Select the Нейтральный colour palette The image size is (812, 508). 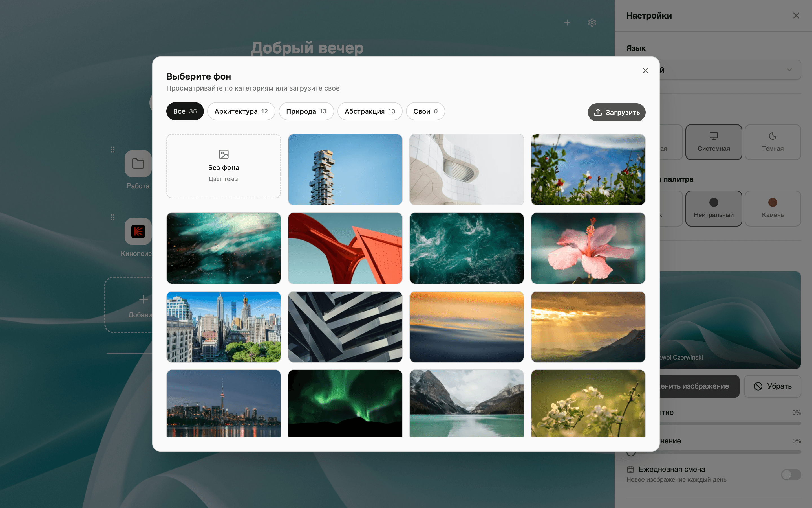click(x=713, y=208)
